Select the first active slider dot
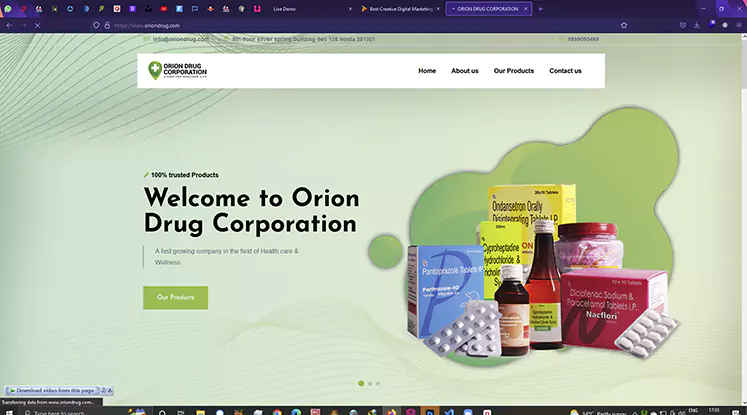The height and width of the screenshot is (415, 747). pos(360,383)
